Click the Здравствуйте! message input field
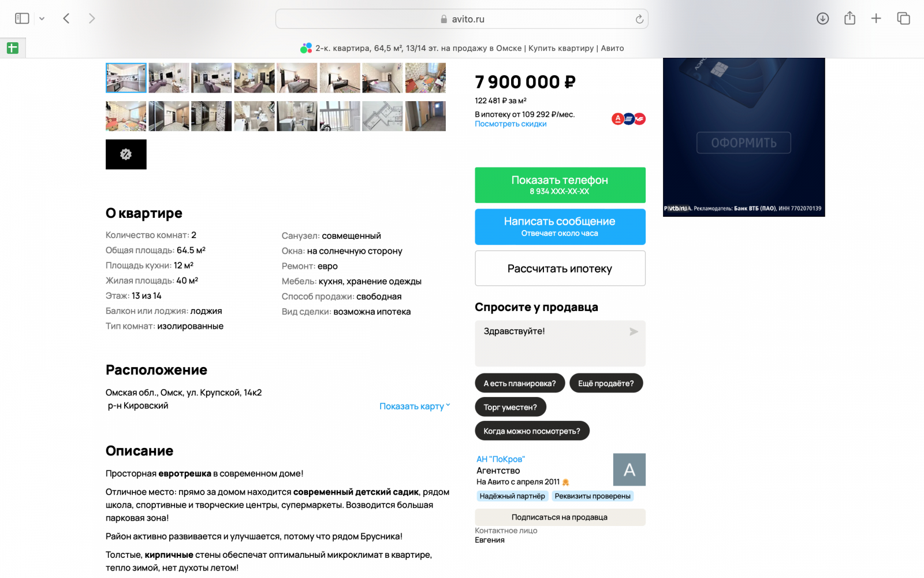Viewport: 924px width, 578px height. 560,343
